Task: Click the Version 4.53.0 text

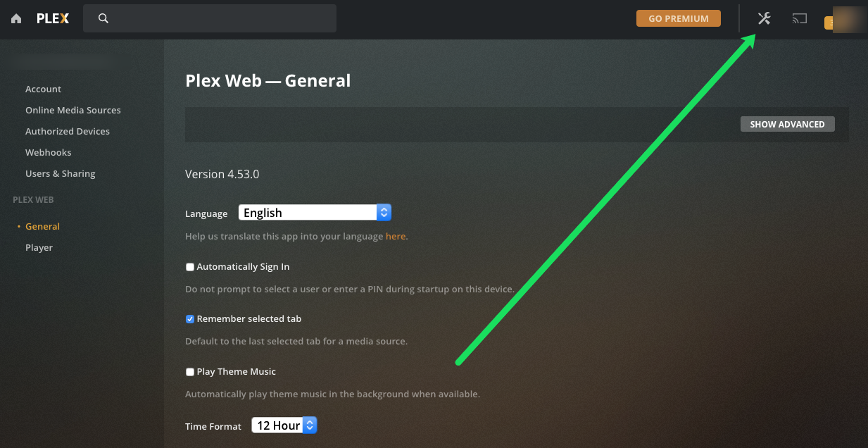Action: coord(222,174)
